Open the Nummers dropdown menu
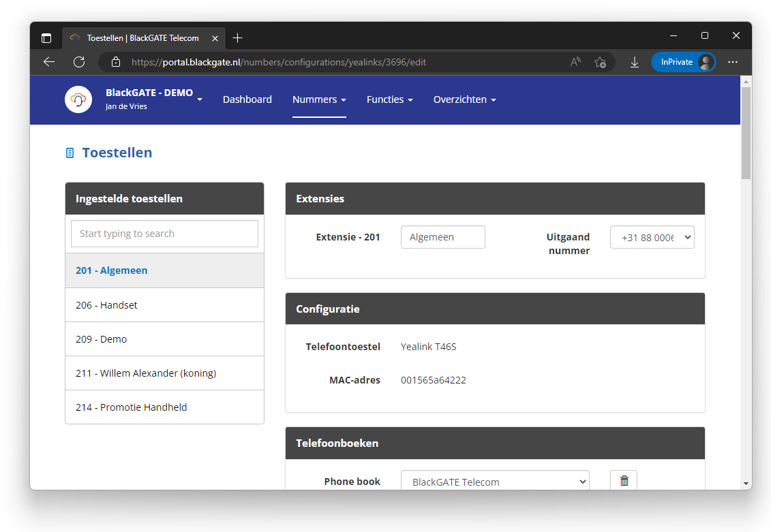Screen dimensions: 771x532 [x=319, y=99]
